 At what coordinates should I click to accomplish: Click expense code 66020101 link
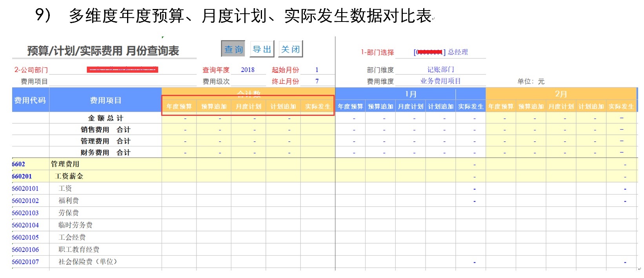[x=25, y=188]
